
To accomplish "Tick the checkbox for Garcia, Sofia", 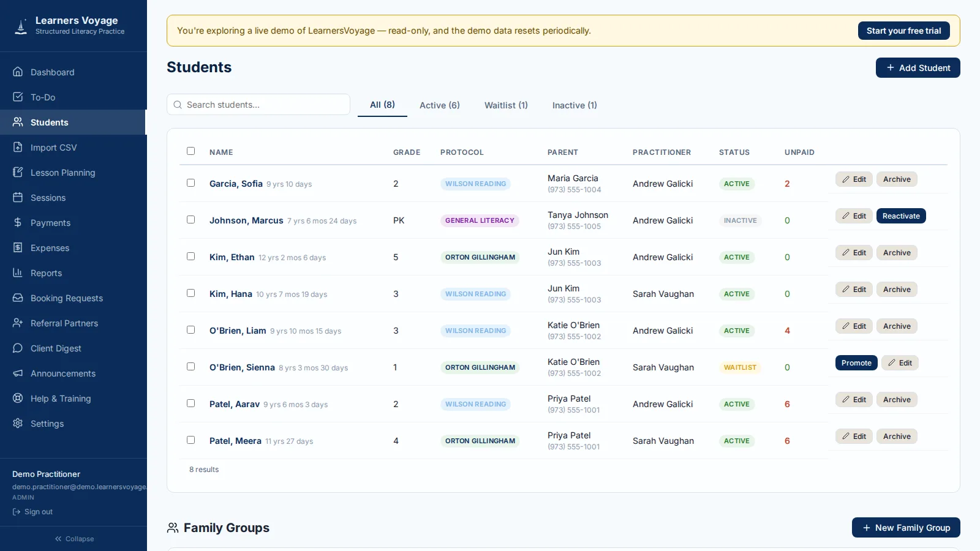I will 190,182.
